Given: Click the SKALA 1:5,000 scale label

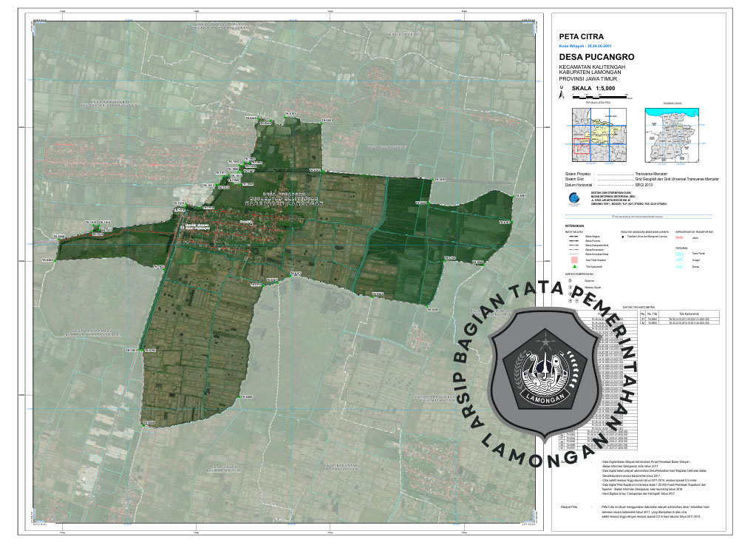Looking at the screenshot, I should (x=594, y=88).
